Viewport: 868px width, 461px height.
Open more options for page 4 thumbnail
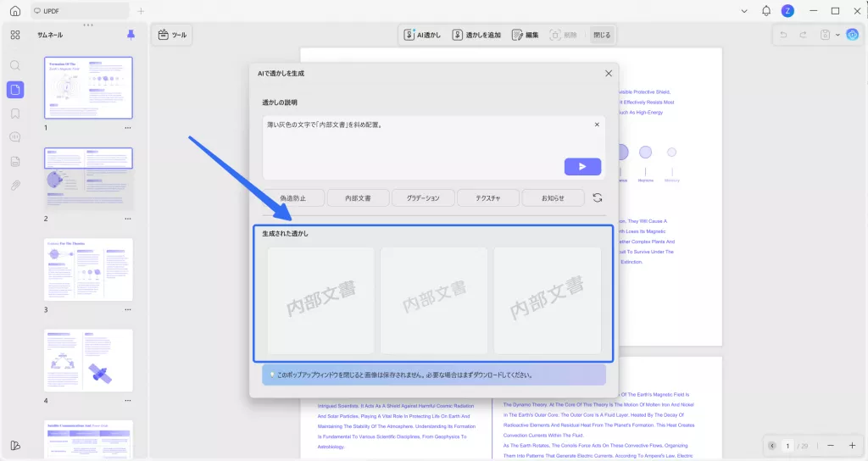(x=128, y=400)
